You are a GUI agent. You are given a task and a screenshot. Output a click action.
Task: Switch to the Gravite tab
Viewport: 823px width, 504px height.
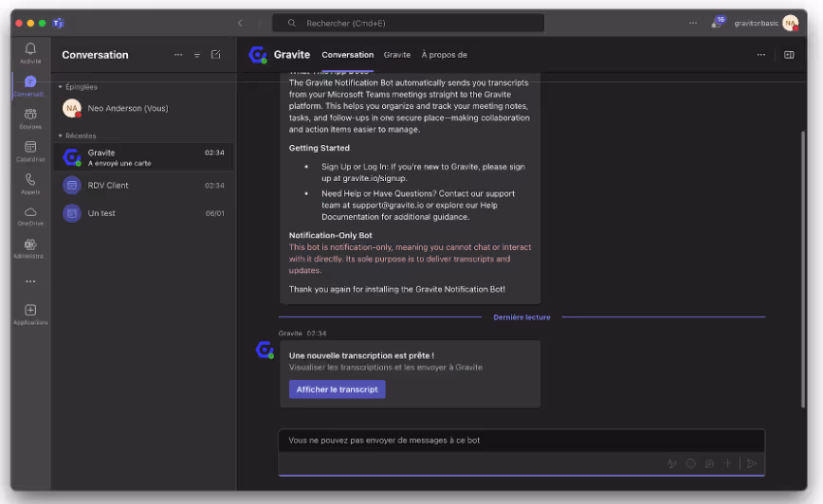click(x=396, y=55)
